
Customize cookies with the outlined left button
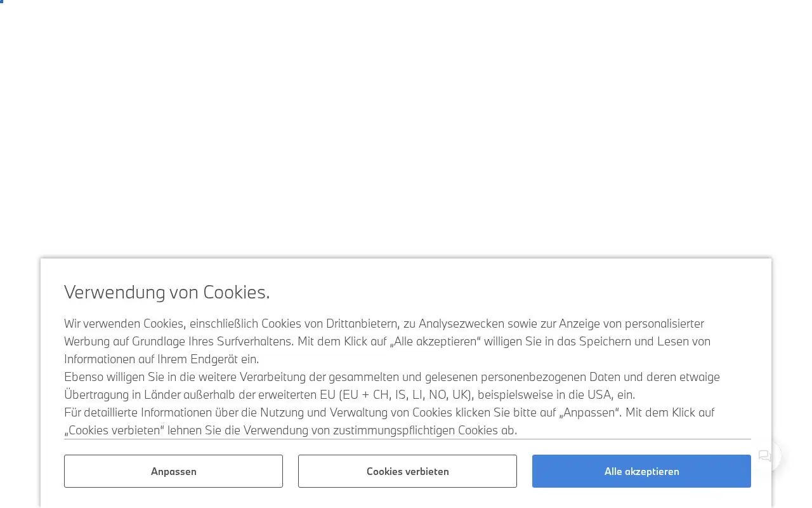173,471
